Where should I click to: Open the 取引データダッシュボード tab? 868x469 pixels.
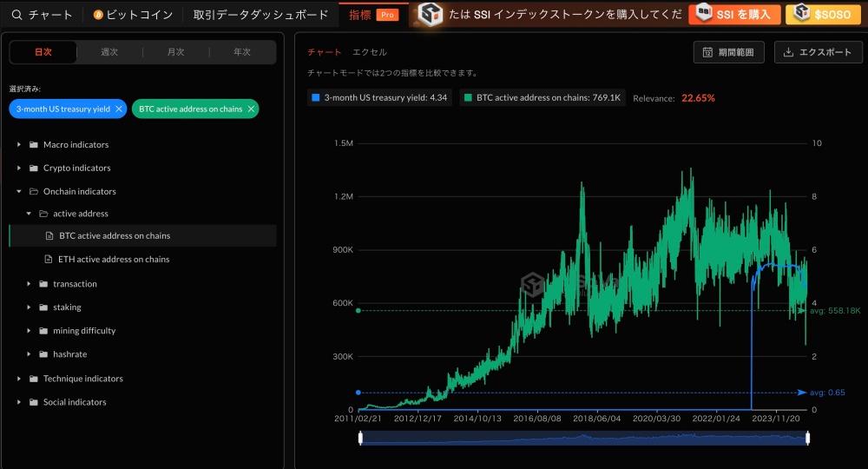(x=260, y=15)
